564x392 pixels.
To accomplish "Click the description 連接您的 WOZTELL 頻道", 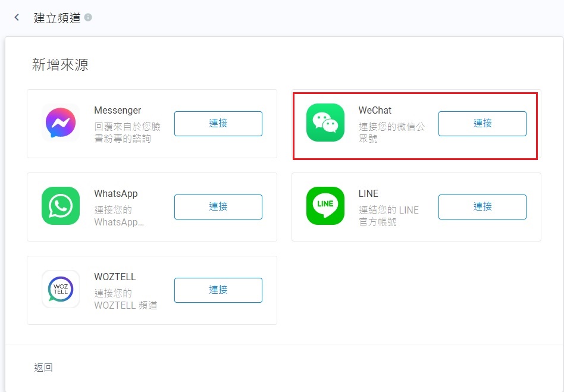I will [x=126, y=299].
